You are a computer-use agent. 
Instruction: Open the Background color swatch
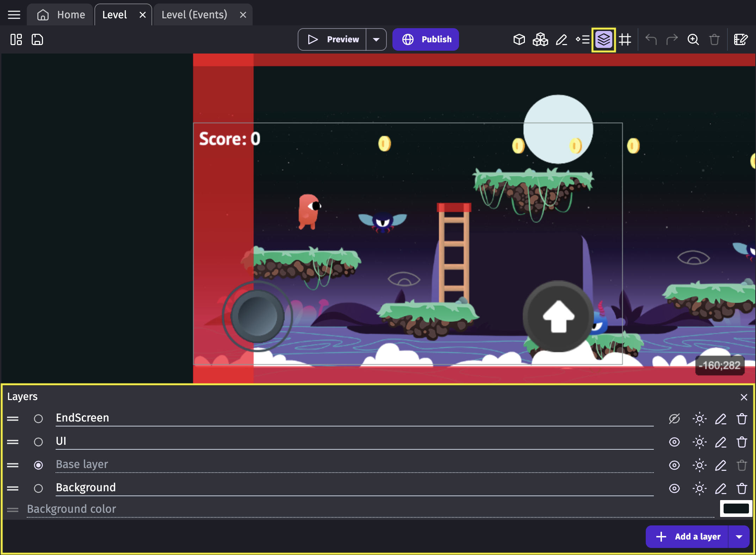pyautogui.click(x=736, y=509)
